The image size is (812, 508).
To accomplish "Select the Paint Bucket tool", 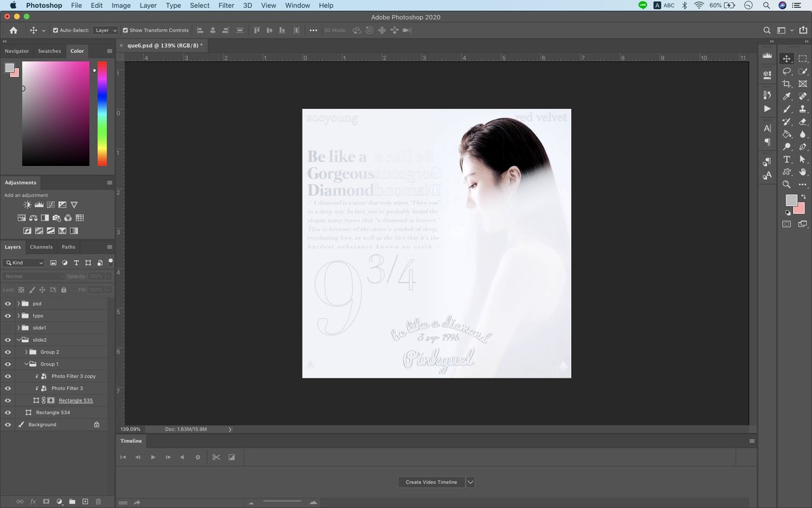I will pos(787,134).
